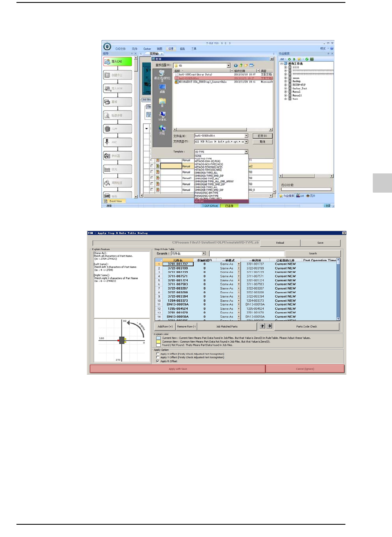The image size is (392, 537).
Task: Open the 设置 menu
Action: pyautogui.click(x=171, y=49)
